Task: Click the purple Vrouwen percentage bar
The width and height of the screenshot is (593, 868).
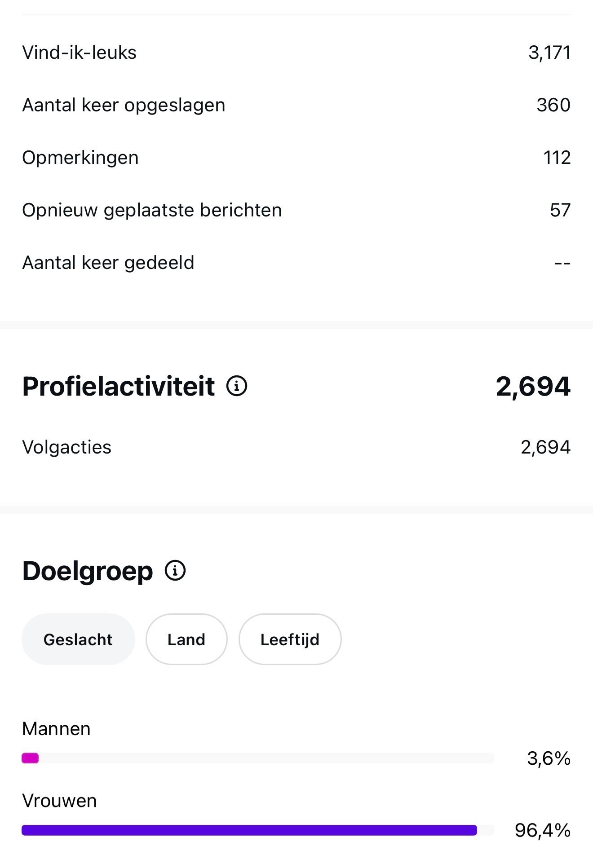Action: coord(249,830)
